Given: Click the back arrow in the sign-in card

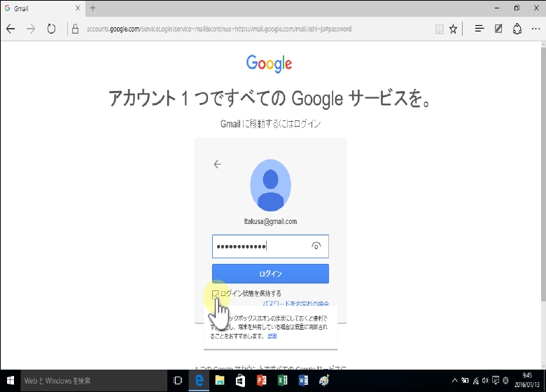Looking at the screenshot, I should [217, 164].
